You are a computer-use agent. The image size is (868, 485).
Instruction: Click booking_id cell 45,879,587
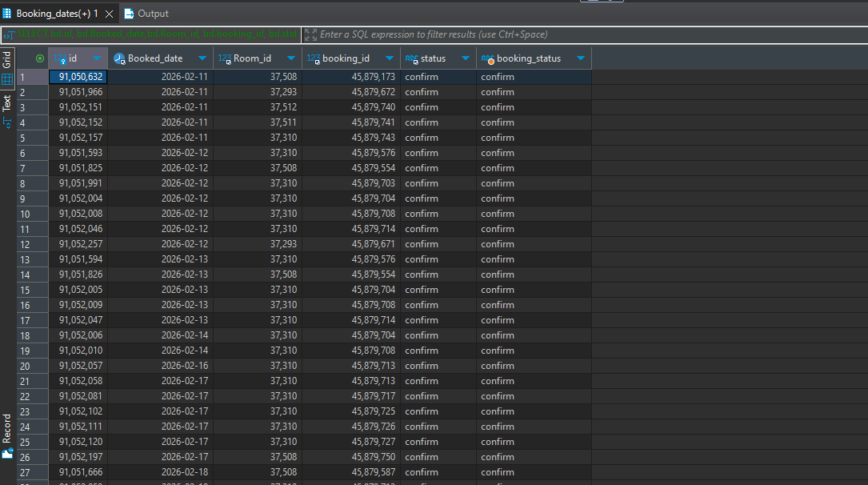[x=351, y=472]
